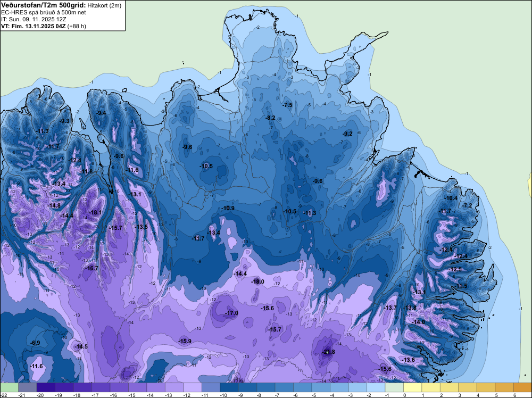The width and height of the screenshot is (532, 398).
Task: Click the -15 purple legend swatch
Action: click(x=137, y=387)
